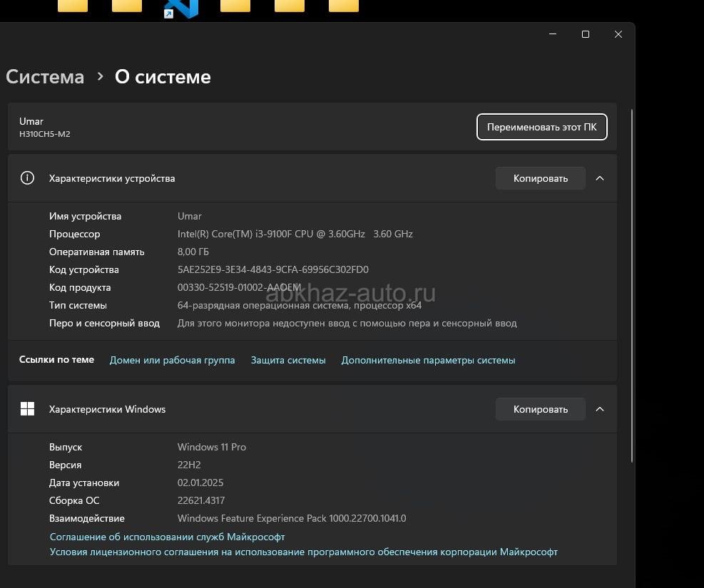
Task: Click the info icon beside Характеристики устройства
Action: (x=28, y=178)
